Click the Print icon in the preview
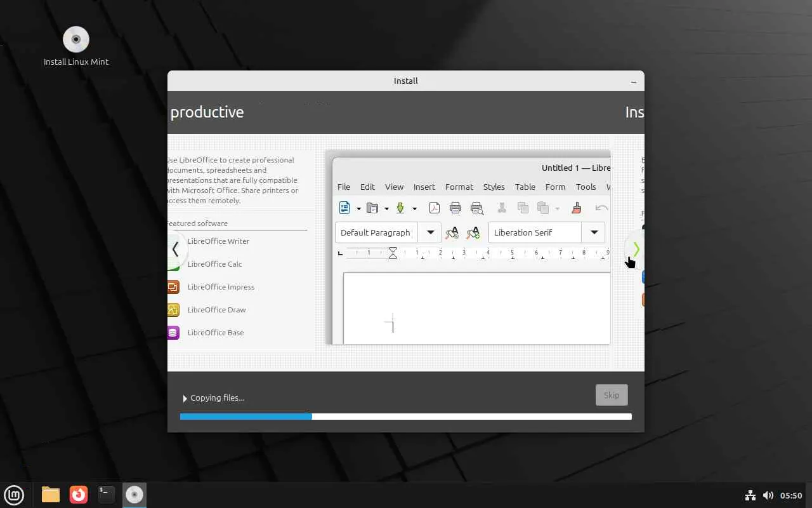812x508 pixels. pos(455,208)
